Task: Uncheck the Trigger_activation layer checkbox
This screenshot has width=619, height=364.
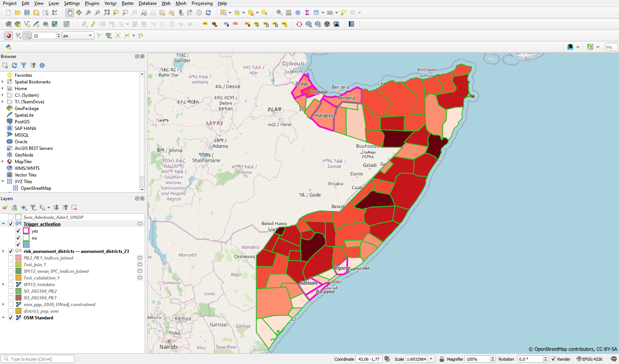Action: click(x=11, y=224)
